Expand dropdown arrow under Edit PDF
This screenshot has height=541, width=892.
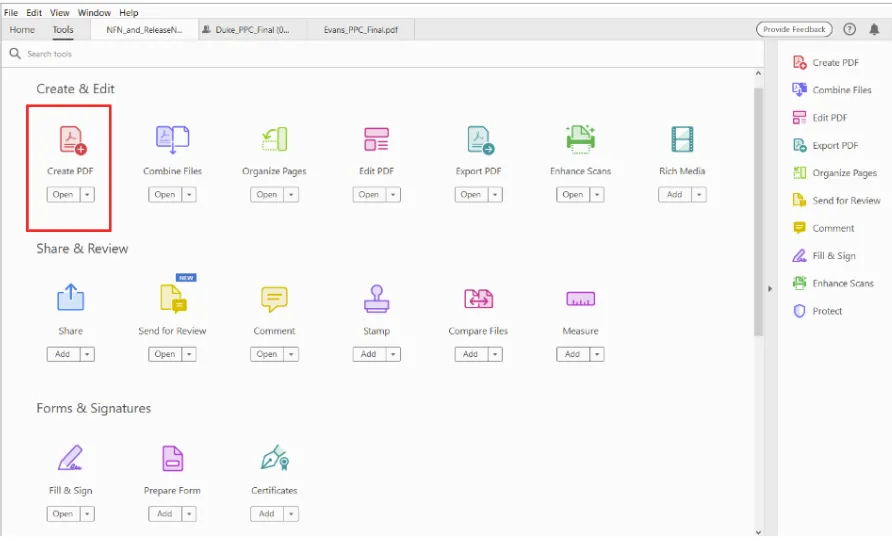point(393,195)
